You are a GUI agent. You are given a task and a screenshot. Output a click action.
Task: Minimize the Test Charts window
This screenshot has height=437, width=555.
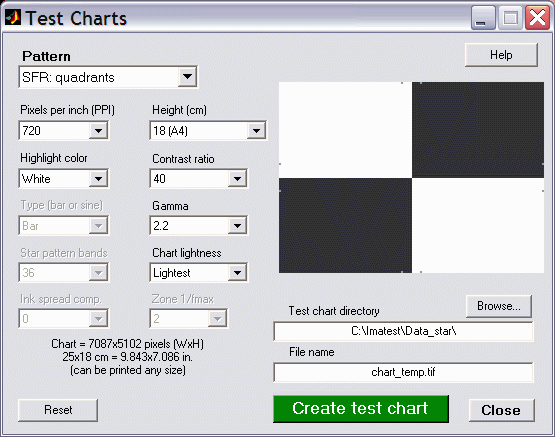point(483,18)
